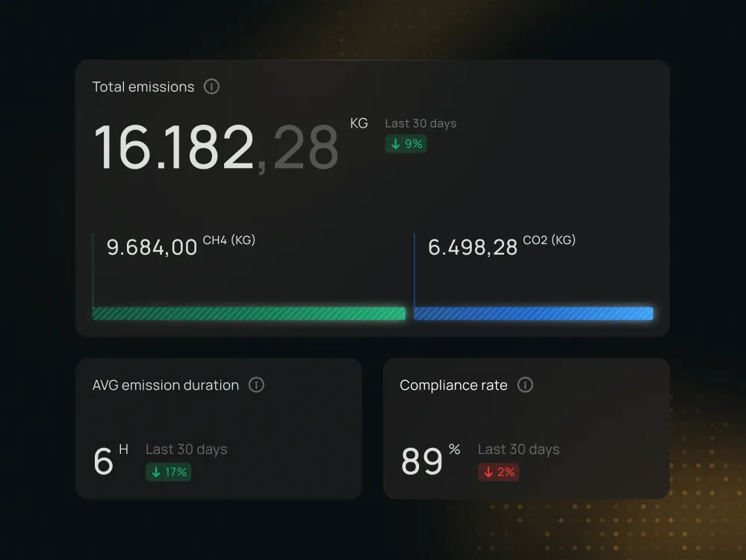Select the KG unit beside total emissions
The height and width of the screenshot is (560, 746).
[x=358, y=123]
